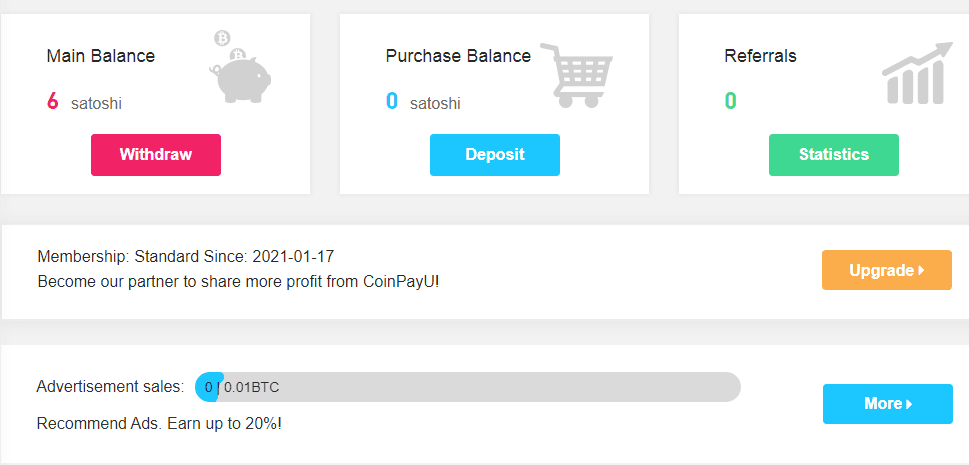Click the Advertisement sales label
The width and height of the screenshot is (969, 465).
(110, 386)
